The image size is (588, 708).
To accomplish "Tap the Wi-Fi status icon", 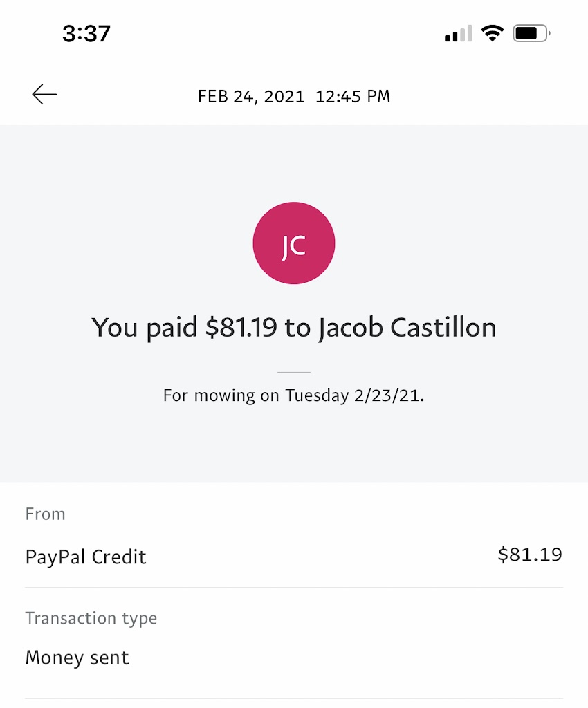I will [492, 33].
